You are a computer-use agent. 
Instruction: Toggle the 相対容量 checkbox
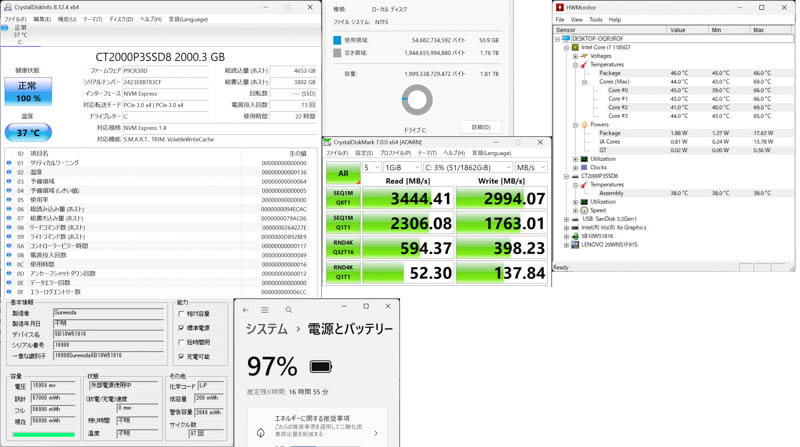[x=181, y=314]
